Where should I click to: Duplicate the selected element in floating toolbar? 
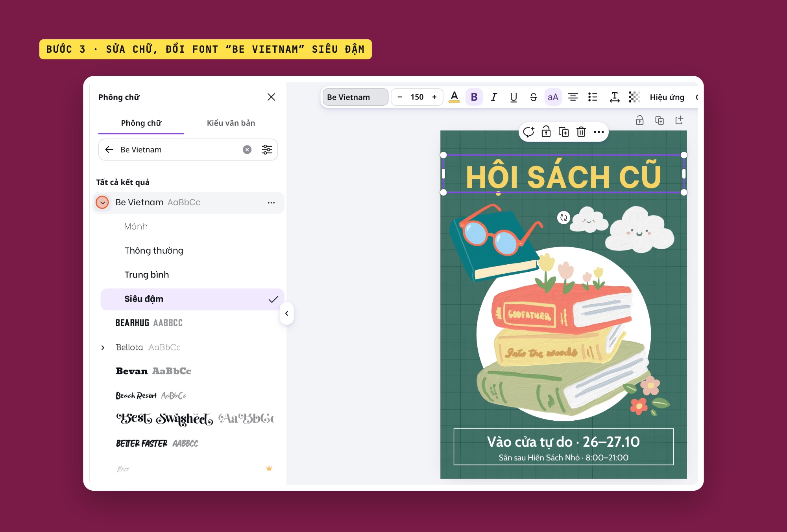click(563, 132)
